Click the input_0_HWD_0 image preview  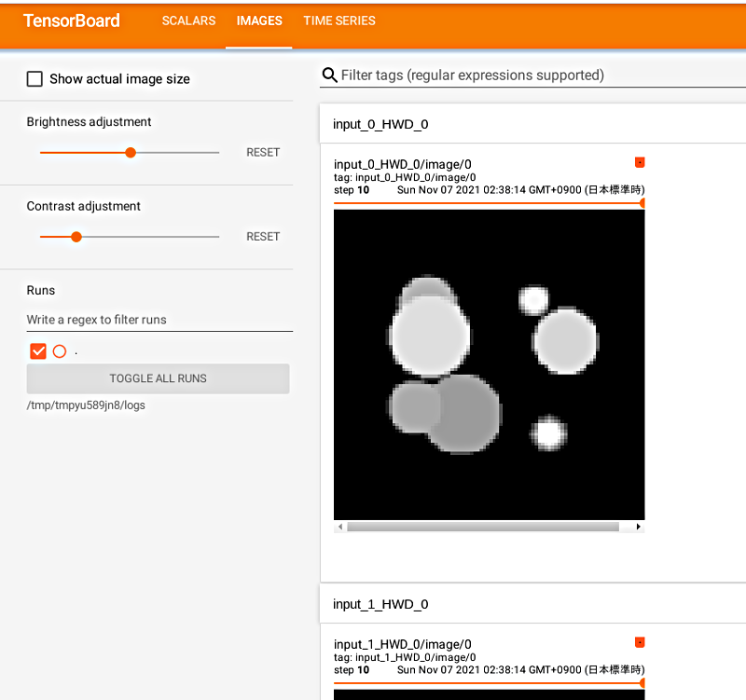point(489,364)
